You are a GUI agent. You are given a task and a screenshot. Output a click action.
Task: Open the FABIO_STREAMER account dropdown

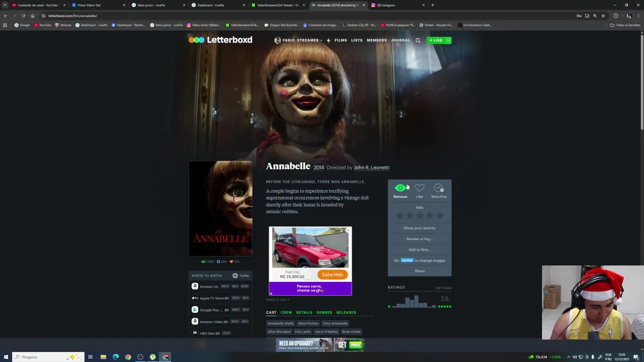(x=298, y=40)
